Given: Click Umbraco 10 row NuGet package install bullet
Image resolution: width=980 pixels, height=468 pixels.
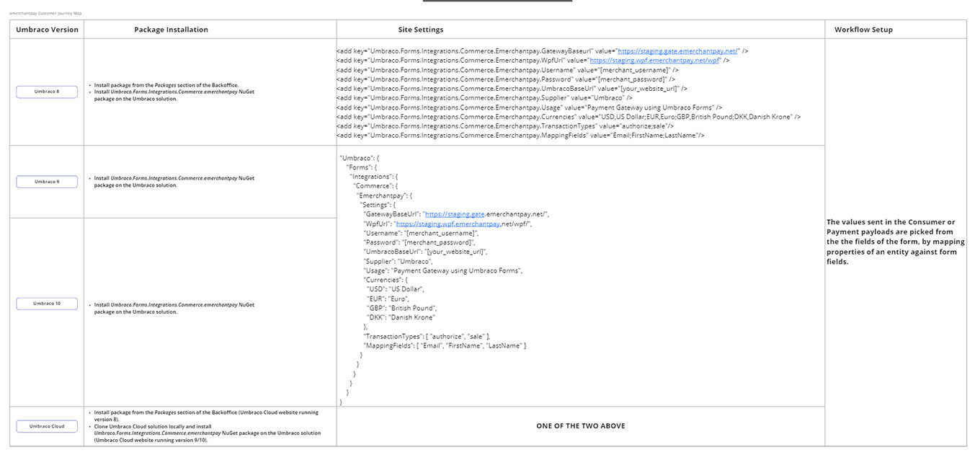Looking at the screenshot, I should (174, 308).
